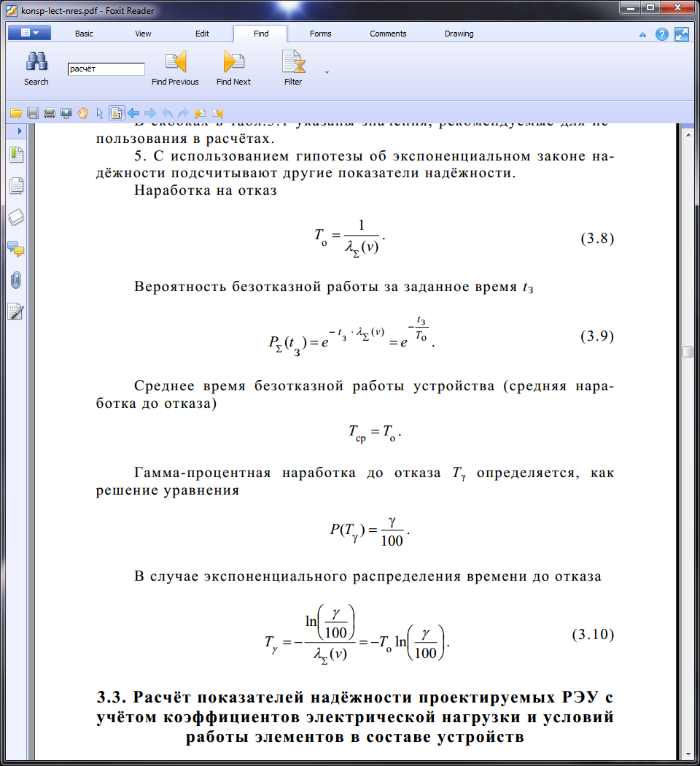
Task: Open the Bookmarks panel icon in sidebar
Action: [x=16, y=155]
